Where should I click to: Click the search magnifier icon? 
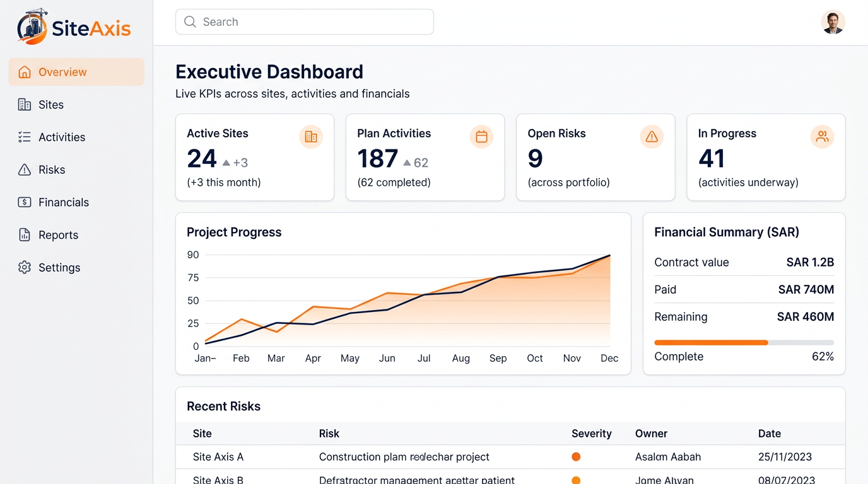click(190, 22)
